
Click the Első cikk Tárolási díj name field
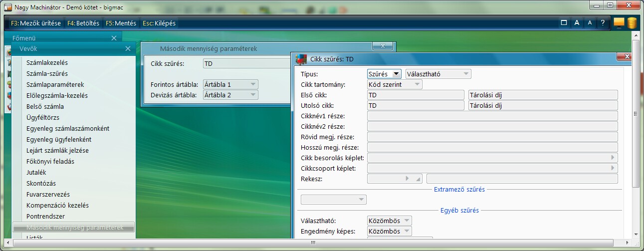pyautogui.click(x=543, y=95)
